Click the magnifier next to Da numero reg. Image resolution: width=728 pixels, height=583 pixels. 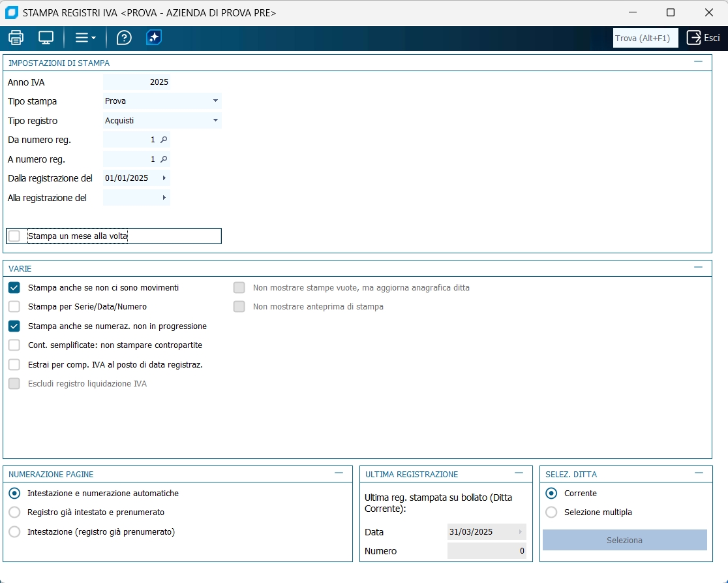[x=164, y=140]
